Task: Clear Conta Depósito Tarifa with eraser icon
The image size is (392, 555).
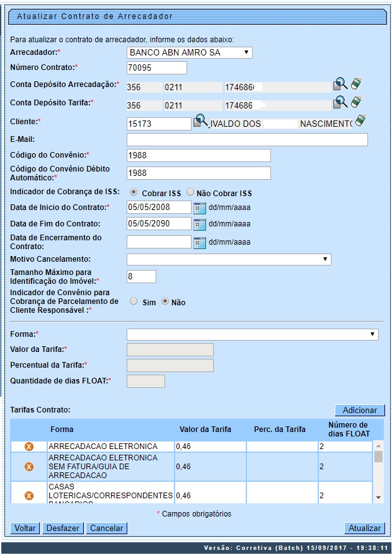Action: click(356, 102)
